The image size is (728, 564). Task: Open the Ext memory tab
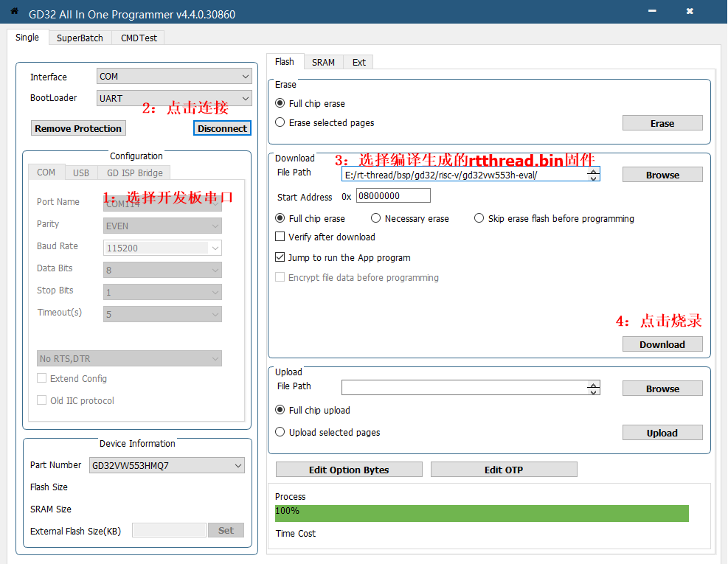point(358,62)
